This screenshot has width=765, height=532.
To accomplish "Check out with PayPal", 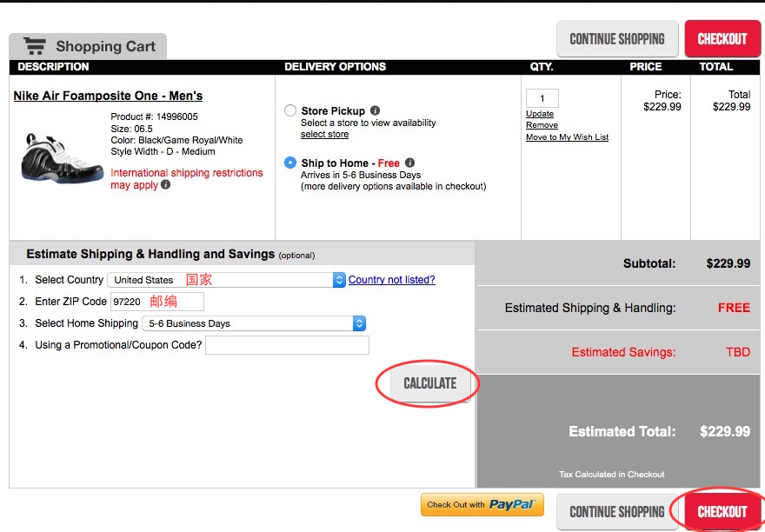I will [482, 505].
